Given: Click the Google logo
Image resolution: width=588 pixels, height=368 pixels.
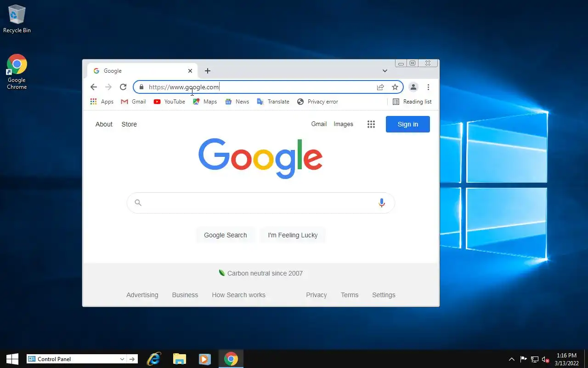Looking at the screenshot, I should [x=260, y=158].
